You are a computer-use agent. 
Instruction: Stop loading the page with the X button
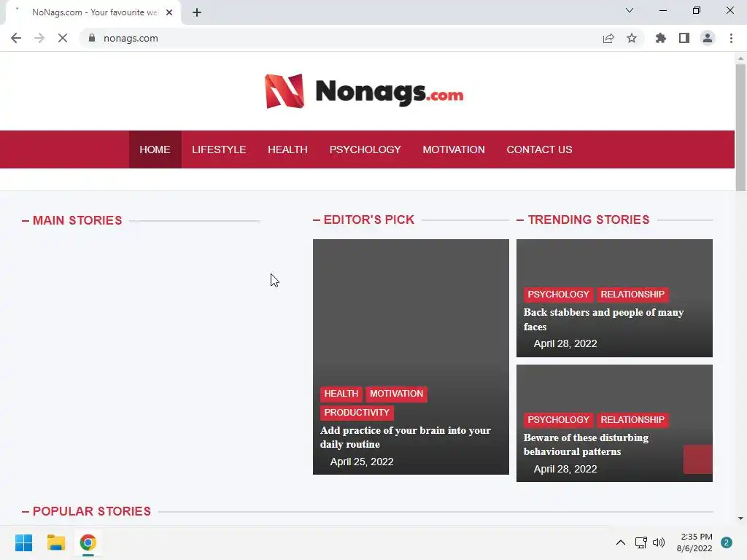tap(63, 38)
